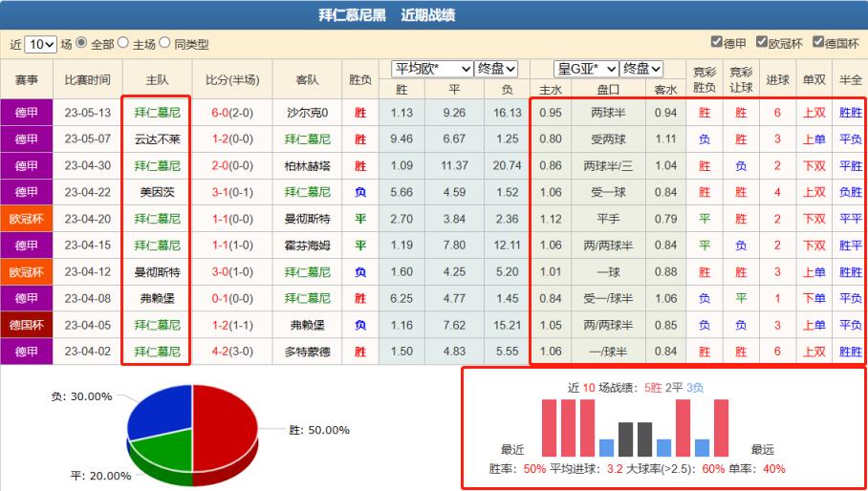Open the 终盘 dropdown next to 平均欧*
The height and width of the screenshot is (491, 868).
[x=496, y=69]
